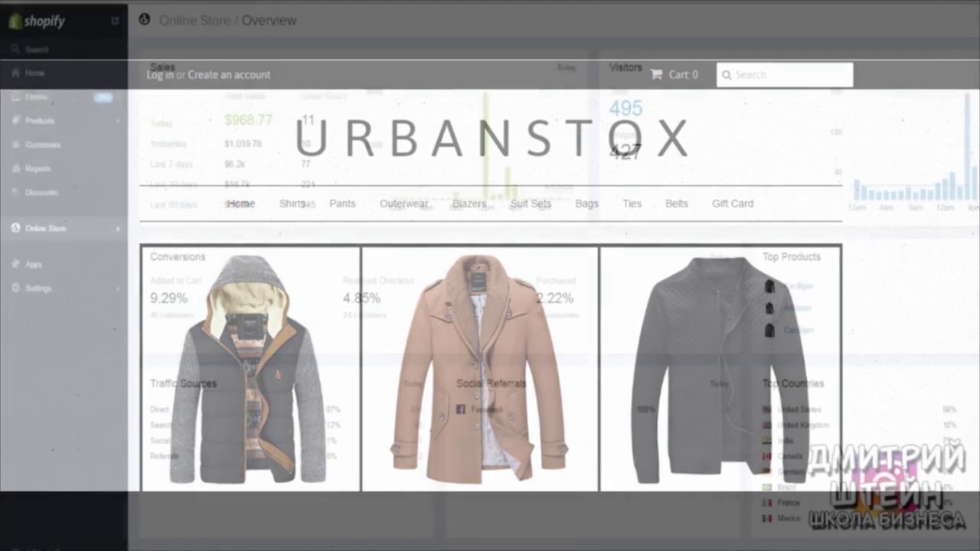Select Shirts in the store navigation

pyautogui.click(x=292, y=204)
